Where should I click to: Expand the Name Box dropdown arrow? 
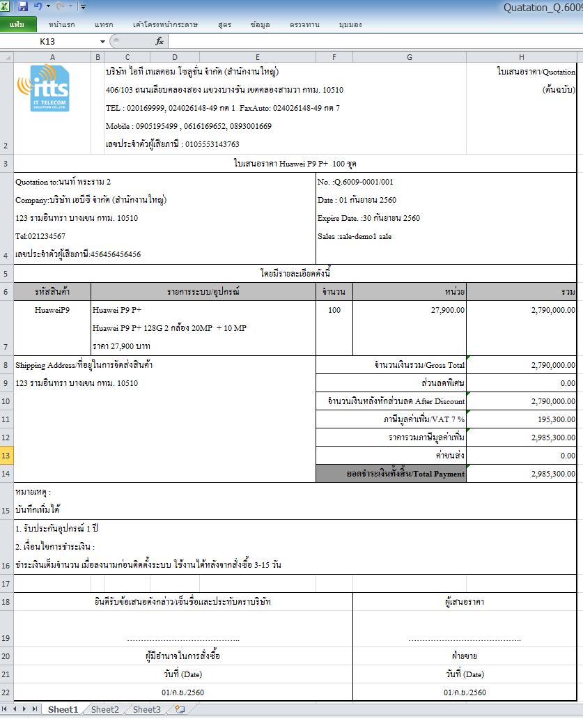pos(102,42)
